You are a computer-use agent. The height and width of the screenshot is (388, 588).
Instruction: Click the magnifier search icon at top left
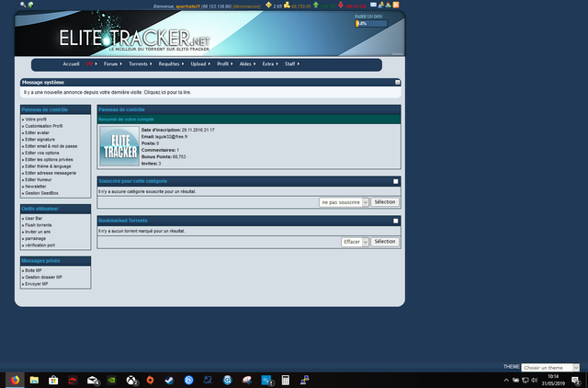(23, 5)
